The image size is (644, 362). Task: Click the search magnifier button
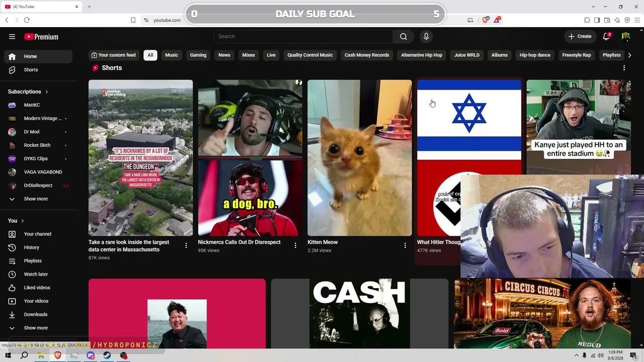click(404, 36)
